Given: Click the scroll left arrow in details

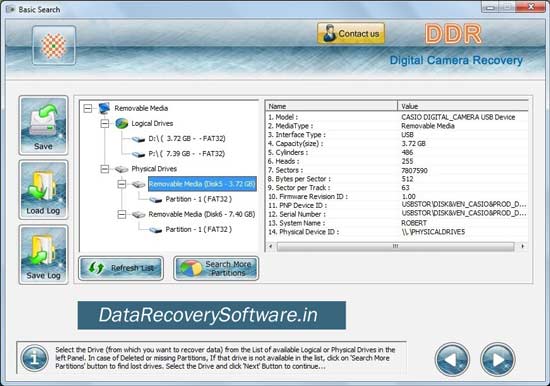Looking at the screenshot, I should (270, 246).
